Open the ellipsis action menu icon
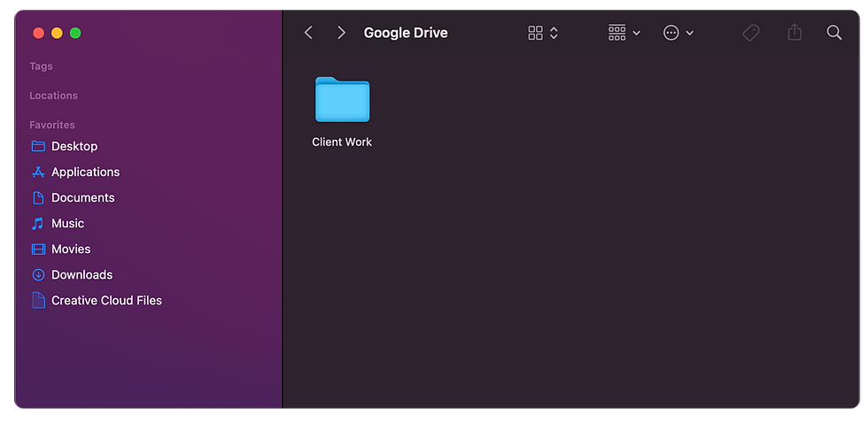This screenshot has height=422, width=868. [x=671, y=33]
